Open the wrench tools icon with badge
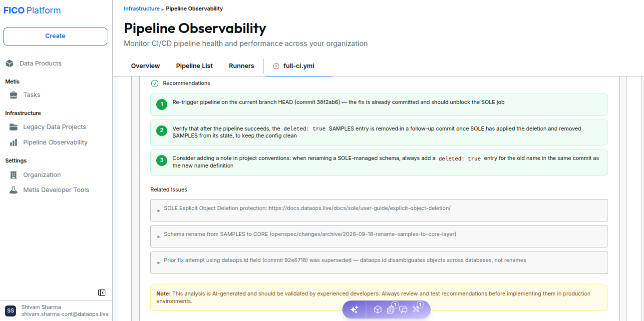 [x=417, y=308]
